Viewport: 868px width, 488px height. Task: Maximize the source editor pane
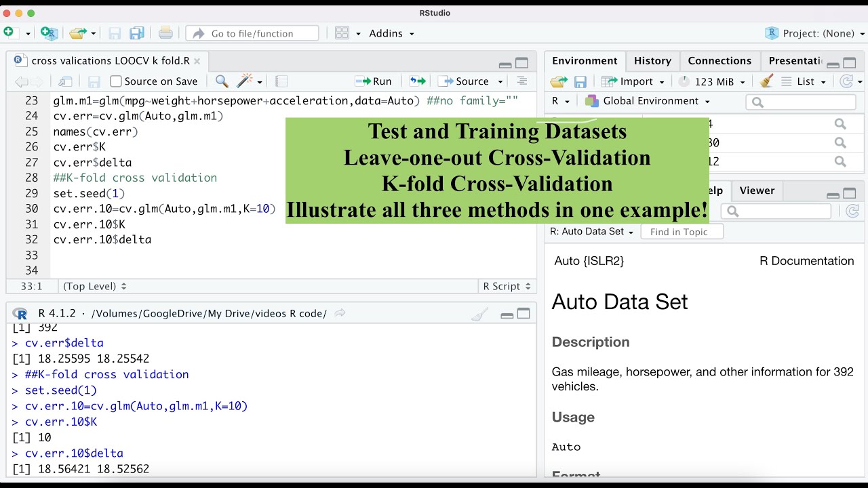521,63
